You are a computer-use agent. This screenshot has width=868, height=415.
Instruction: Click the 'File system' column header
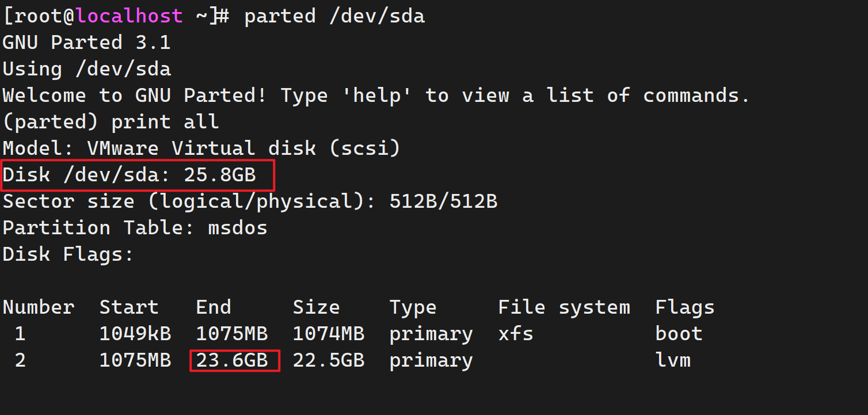point(564,307)
